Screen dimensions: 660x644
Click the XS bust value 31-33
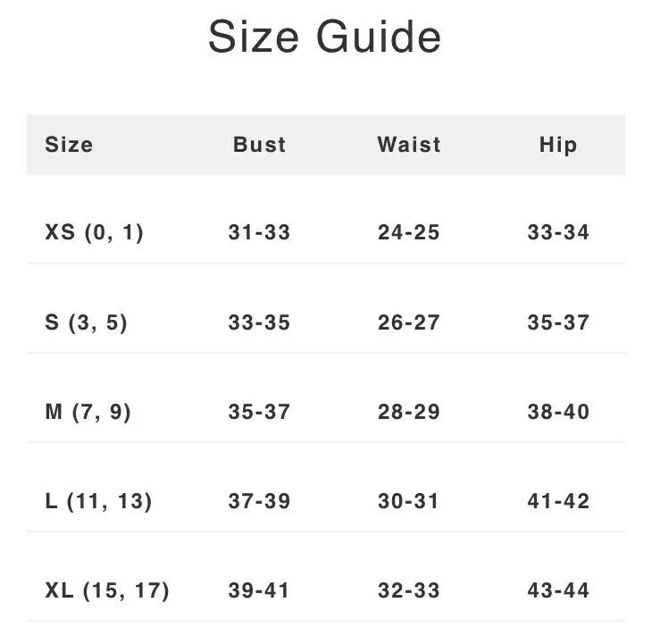pos(259,232)
